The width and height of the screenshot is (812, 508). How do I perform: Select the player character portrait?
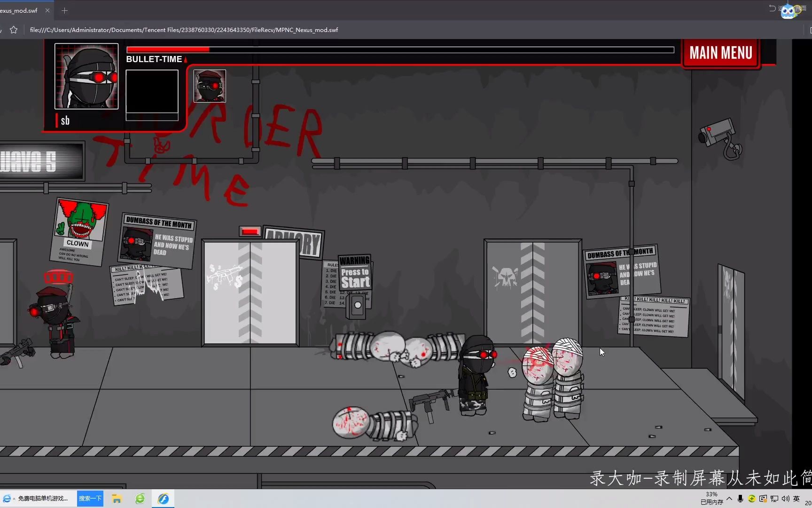[86, 76]
